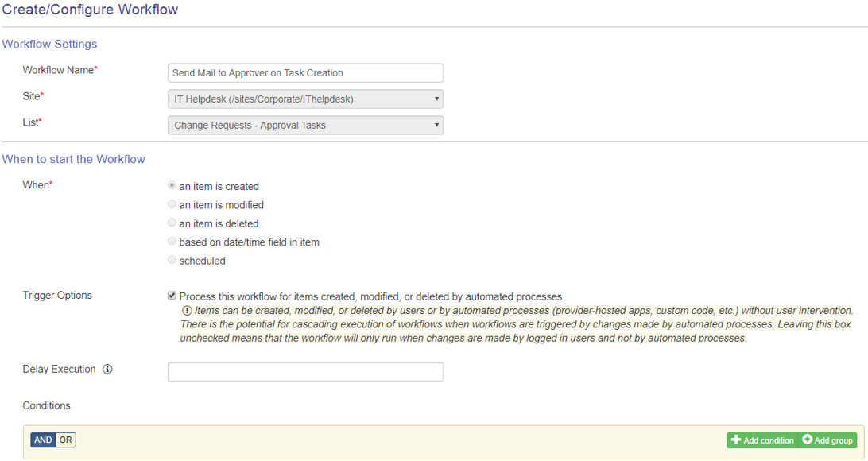Select 'based on date/time field in item'

coord(172,242)
